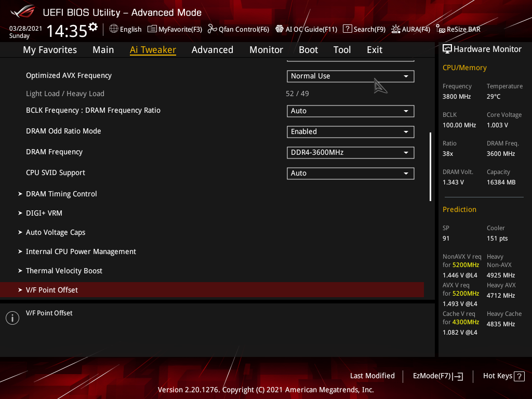
Task: Click the Qfan Control fan icon
Action: tap(212, 29)
